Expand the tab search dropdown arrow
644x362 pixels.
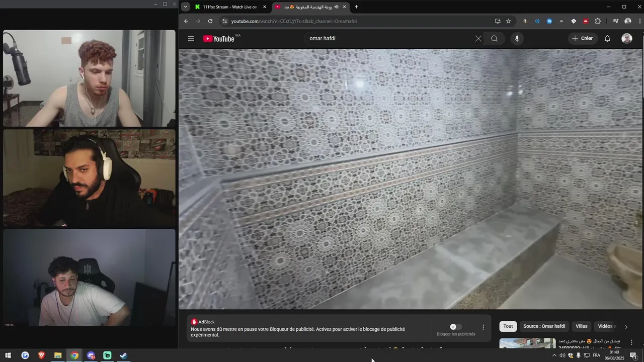(x=186, y=7)
